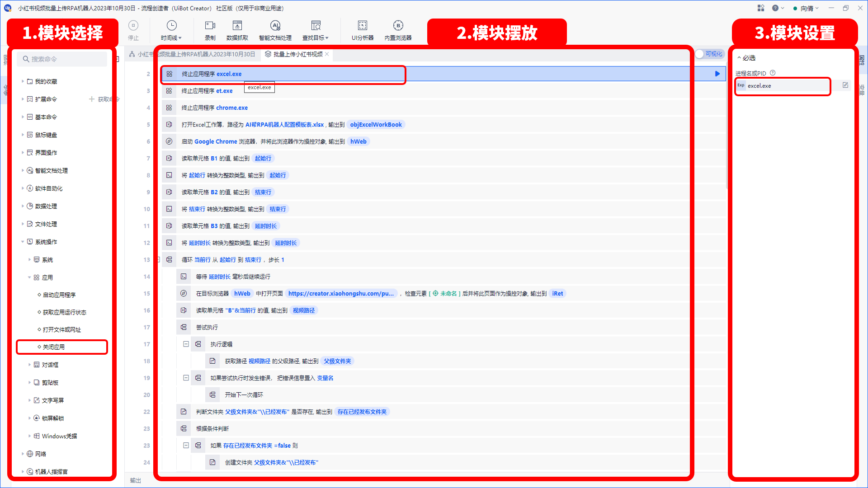Screen dimensions: 868x488
Task: Run from the 终止应用程序 excel.exe line
Action: [x=717, y=74]
